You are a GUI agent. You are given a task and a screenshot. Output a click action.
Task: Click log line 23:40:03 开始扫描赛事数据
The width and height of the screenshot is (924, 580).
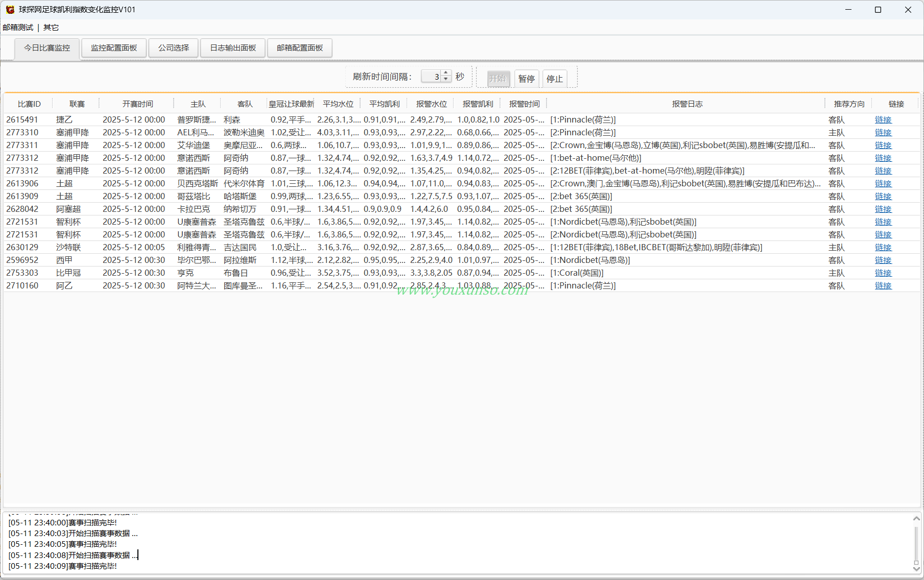click(x=73, y=534)
